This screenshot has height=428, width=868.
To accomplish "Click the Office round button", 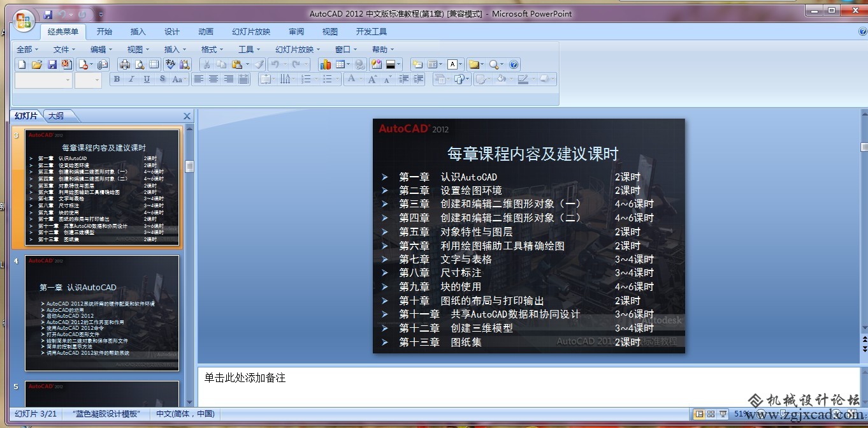I will 24,21.
